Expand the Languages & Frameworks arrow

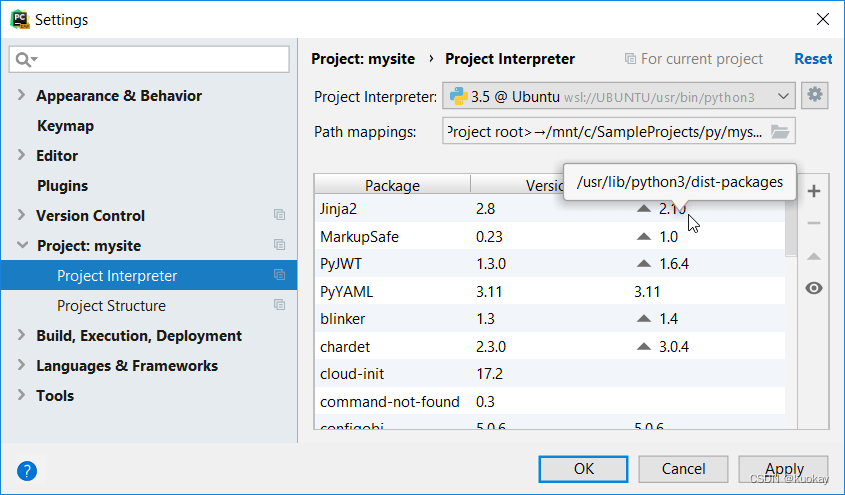click(x=21, y=365)
